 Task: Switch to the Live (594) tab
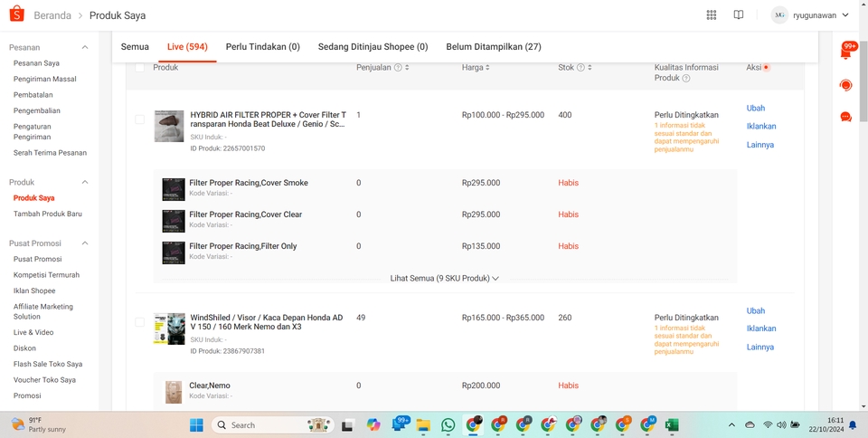[187, 47]
